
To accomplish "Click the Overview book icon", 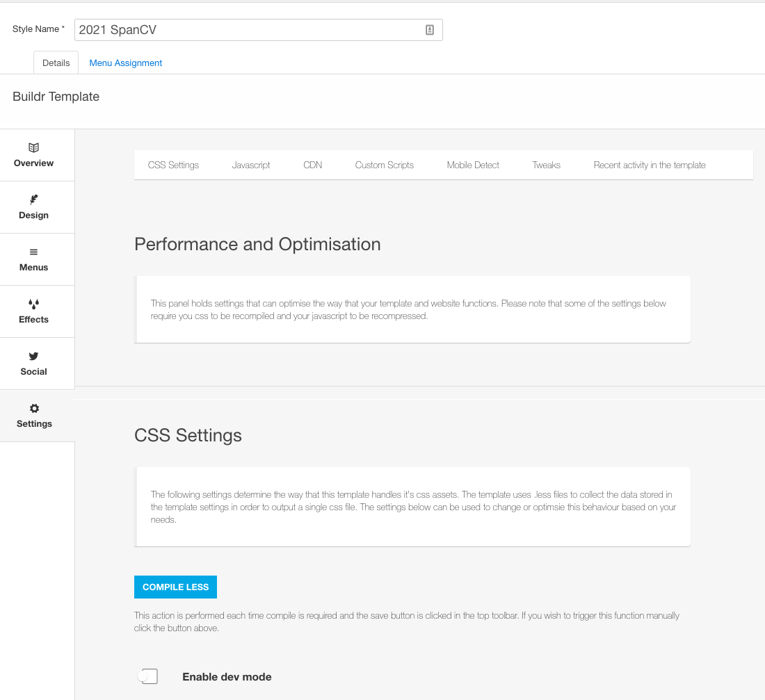I will pyautogui.click(x=33, y=147).
